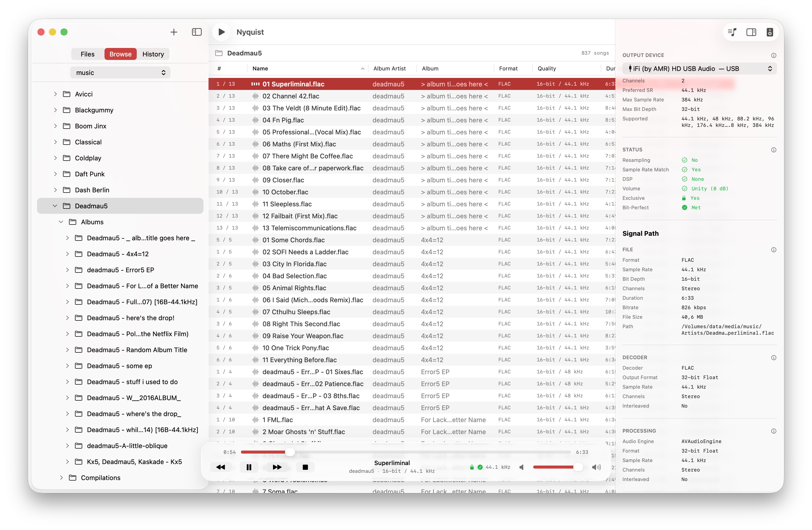Rewind with the previous track button
The image size is (812, 530).
pyautogui.click(x=221, y=467)
